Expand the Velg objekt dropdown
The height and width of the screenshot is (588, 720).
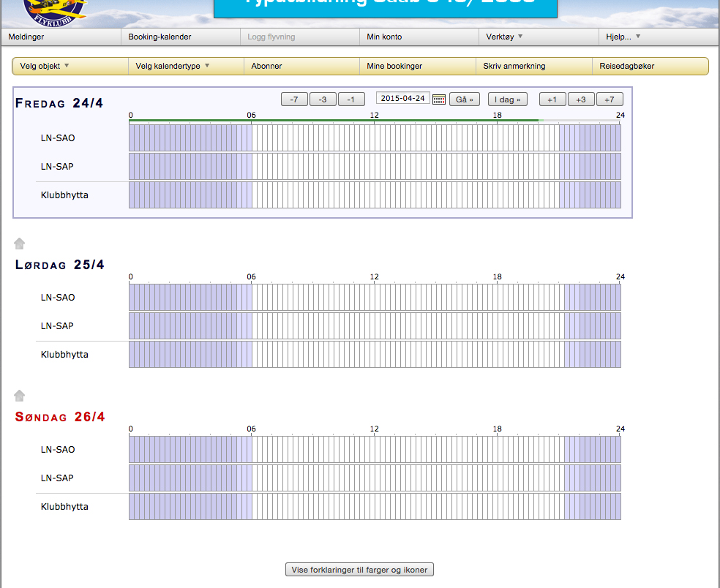click(45, 66)
